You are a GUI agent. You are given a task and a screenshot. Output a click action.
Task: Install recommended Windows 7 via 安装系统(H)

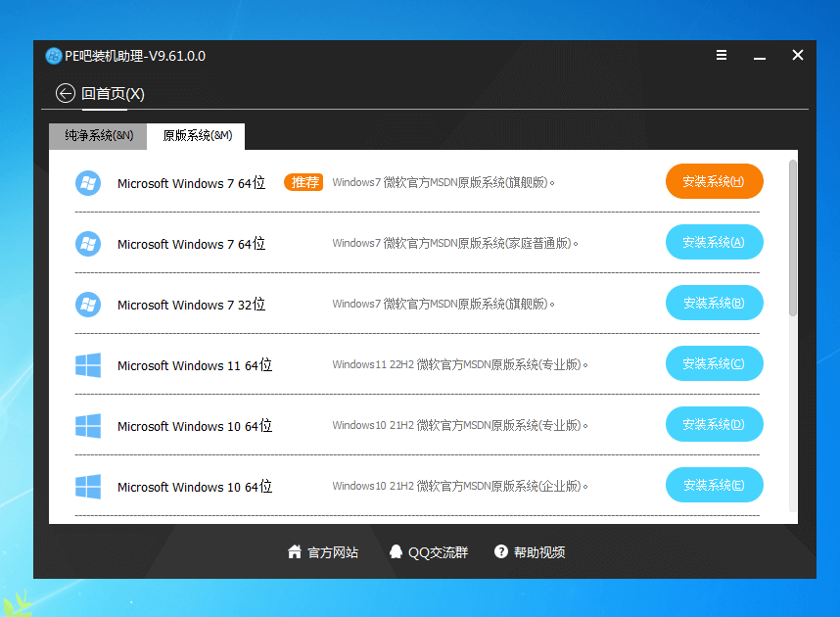pos(714,181)
